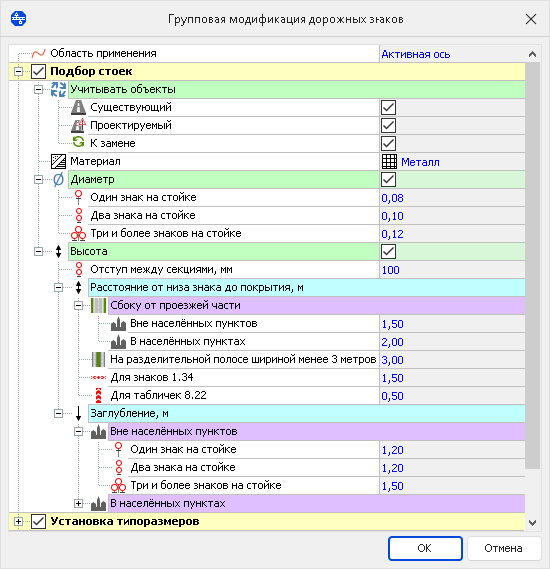550x569 pixels.
Task: Click the red curve icon beside Область применения
Action: click(38, 53)
